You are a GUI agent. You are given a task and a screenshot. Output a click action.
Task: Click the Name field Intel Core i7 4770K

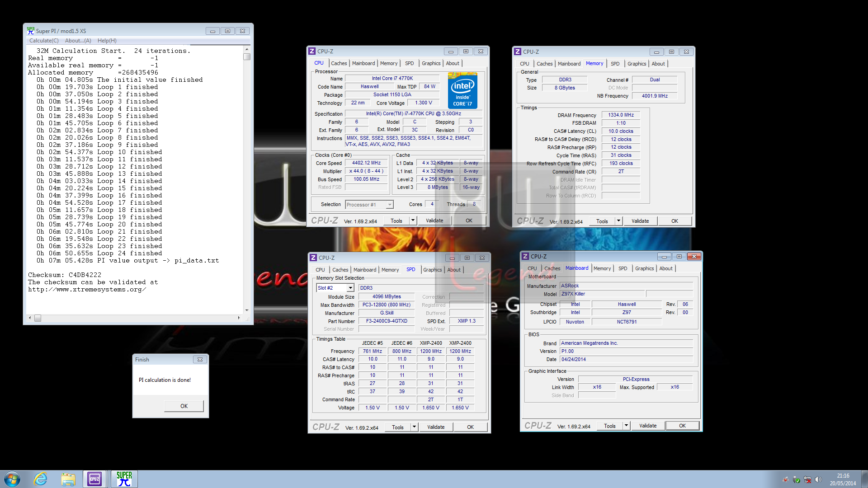tap(392, 79)
